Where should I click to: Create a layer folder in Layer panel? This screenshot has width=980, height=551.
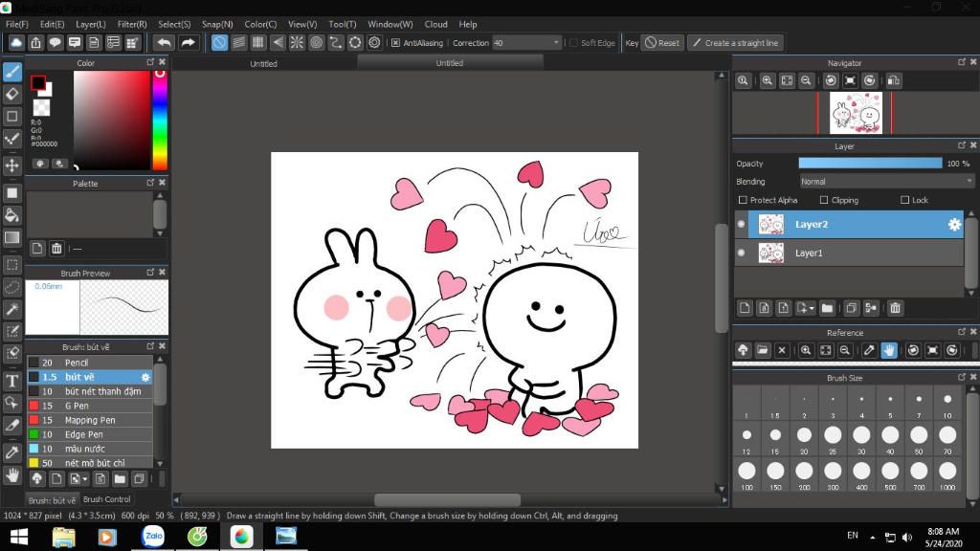827,308
